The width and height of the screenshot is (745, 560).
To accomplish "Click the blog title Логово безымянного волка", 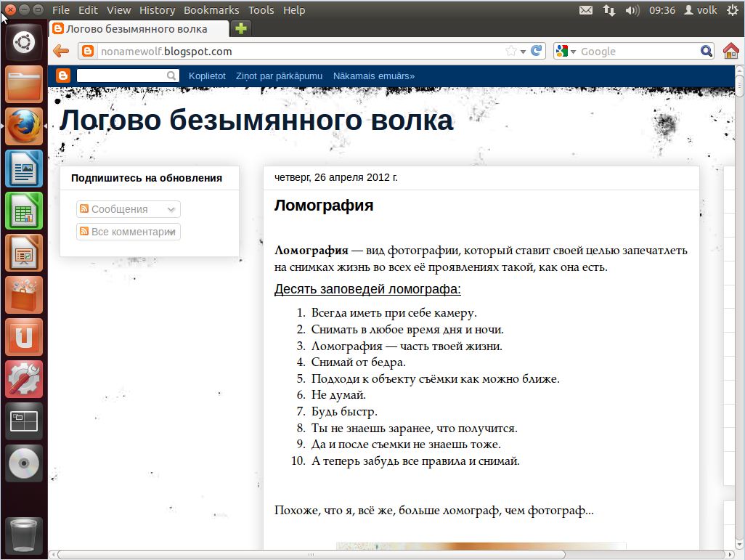I will tap(256, 120).
